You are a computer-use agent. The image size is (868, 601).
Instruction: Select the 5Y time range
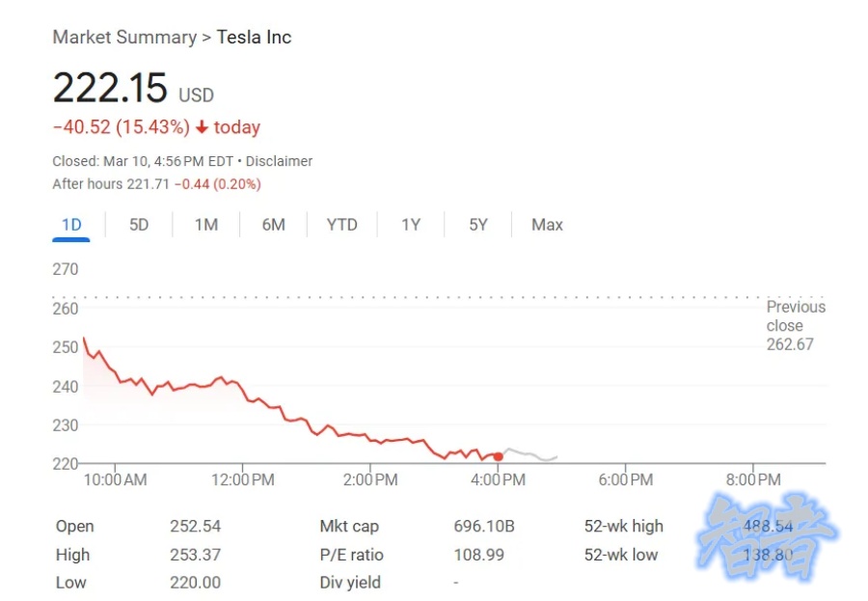(x=477, y=224)
